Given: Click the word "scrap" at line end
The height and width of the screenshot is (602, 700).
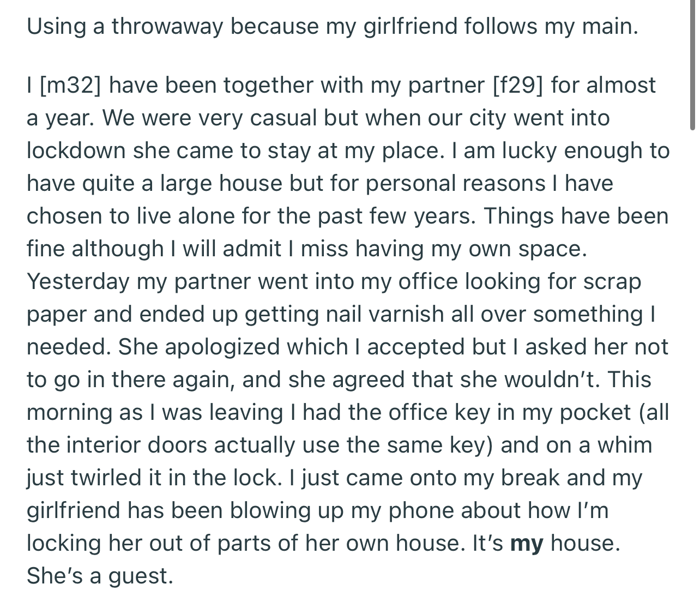Looking at the screenshot, I should point(612,281).
